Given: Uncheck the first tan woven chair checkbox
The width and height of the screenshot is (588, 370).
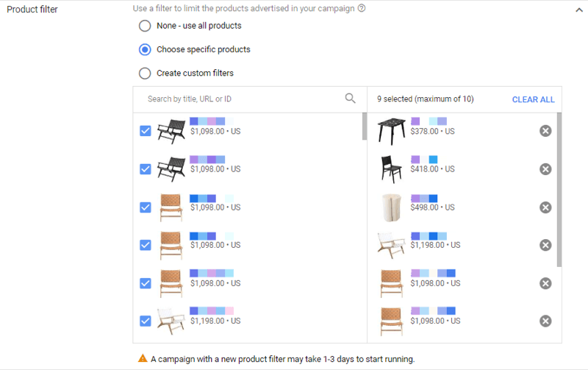Looking at the screenshot, I should click(x=146, y=207).
